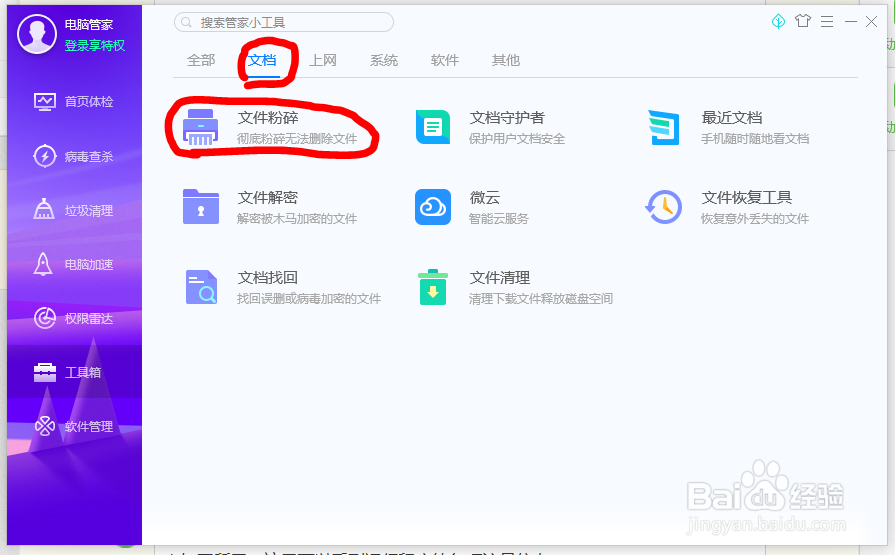
Task: Click the green leaf icon in title bar
Action: 778,22
